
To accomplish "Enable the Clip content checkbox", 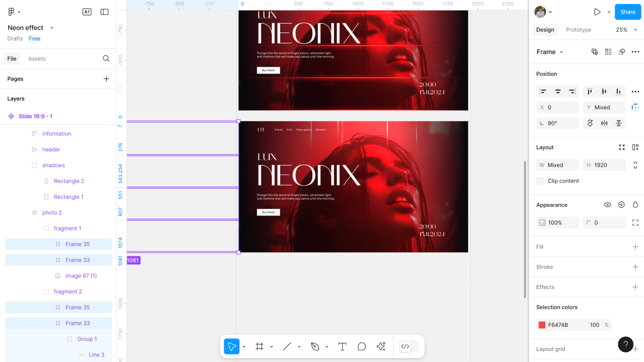I will (x=541, y=181).
